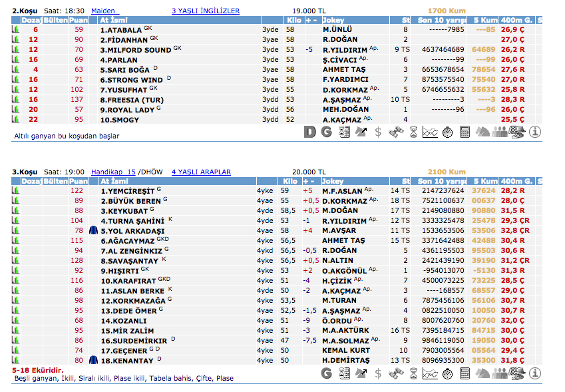The width and height of the screenshot is (565, 392).
Task: Click the dollar sign icon under race 3
Action: [379, 373]
